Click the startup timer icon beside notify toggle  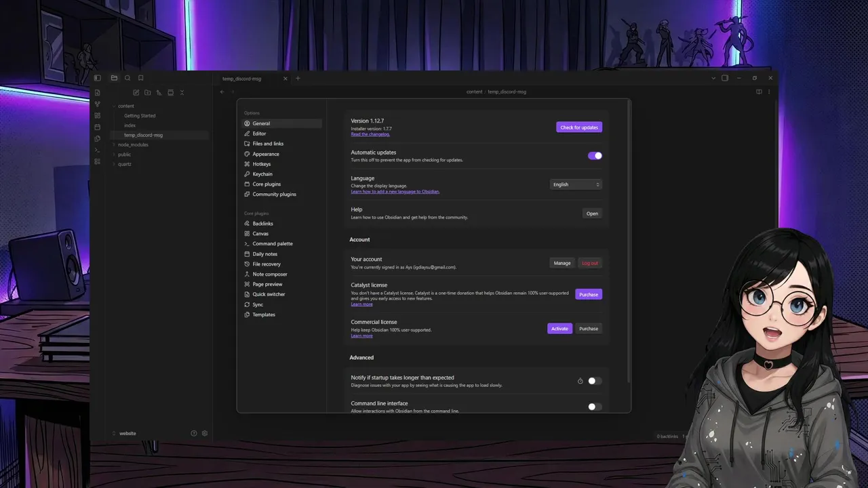point(580,381)
